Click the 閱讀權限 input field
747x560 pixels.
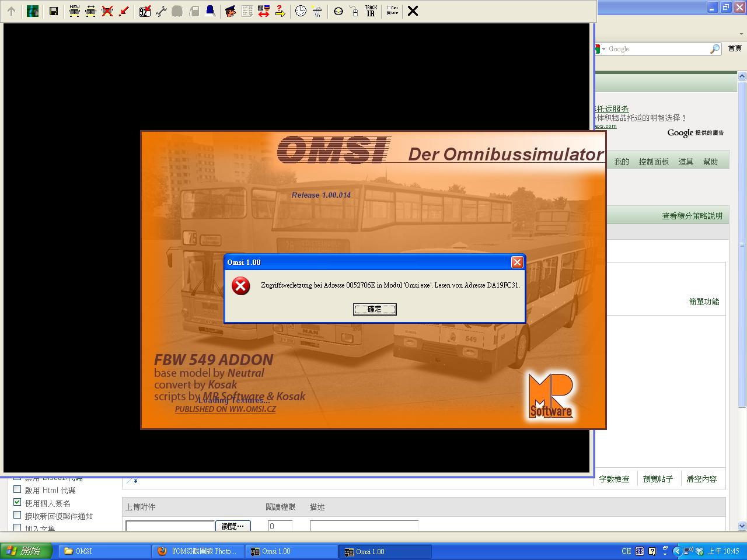click(x=280, y=526)
